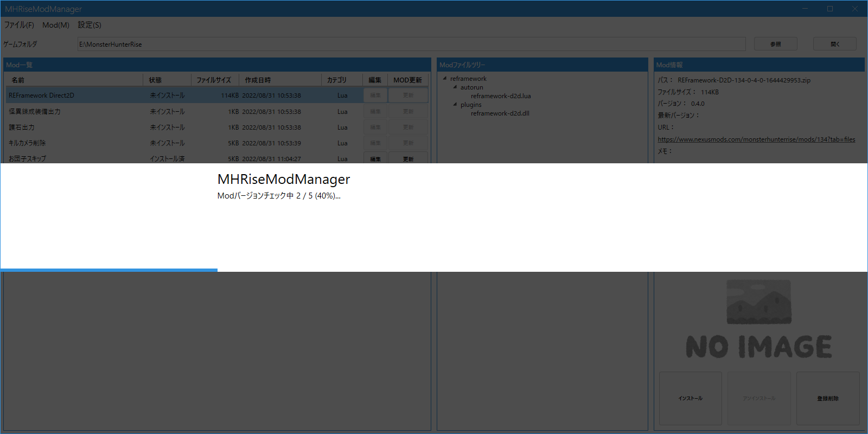Collapse the autorun tree node
The height and width of the screenshot is (434, 868).
coord(455,87)
